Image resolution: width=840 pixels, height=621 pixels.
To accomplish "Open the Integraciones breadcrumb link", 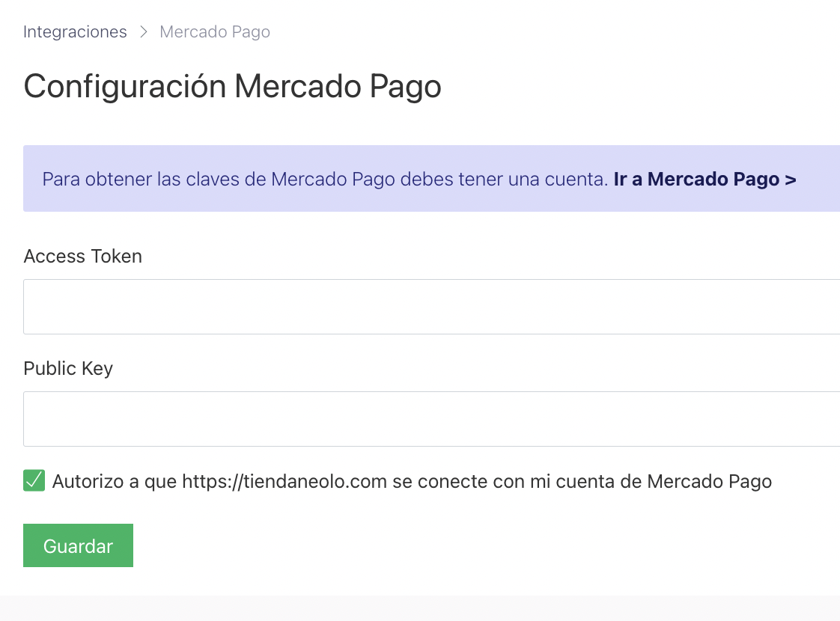I will [x=75, y=32].
